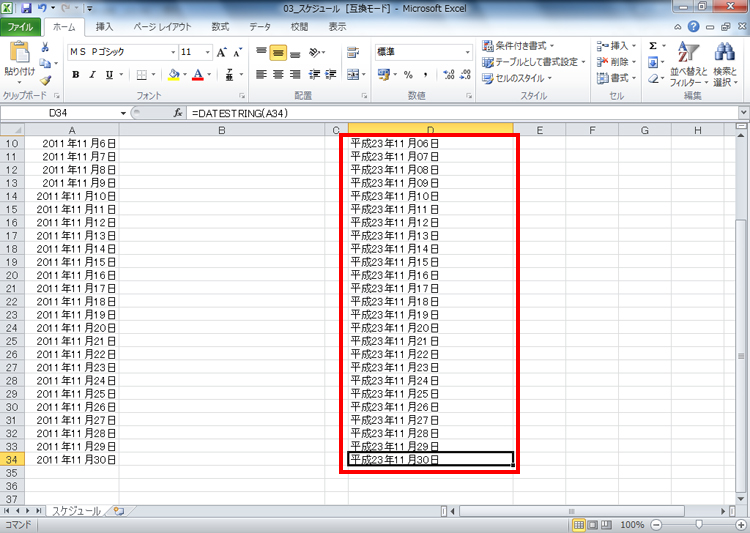
Task: Click the vertical scrollbar thumb
Action: 741,356
